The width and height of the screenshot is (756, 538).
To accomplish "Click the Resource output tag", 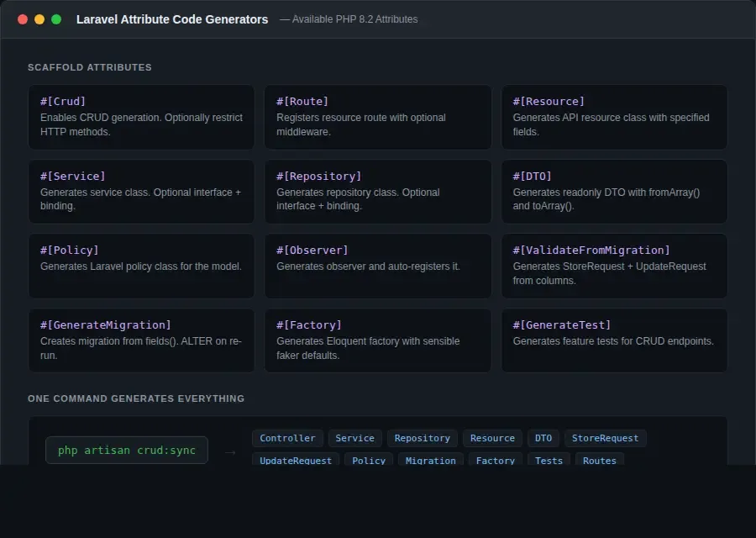I will tap(492, 438).
